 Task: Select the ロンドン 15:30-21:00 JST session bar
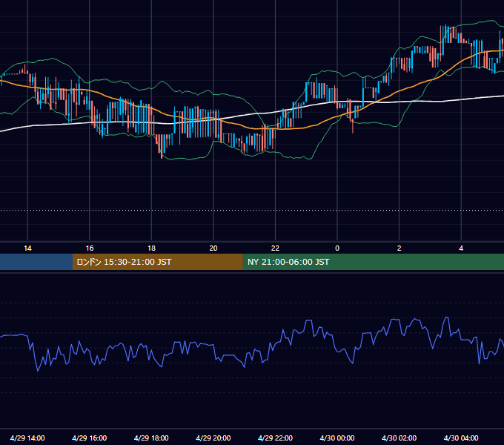tap(157, 262)
